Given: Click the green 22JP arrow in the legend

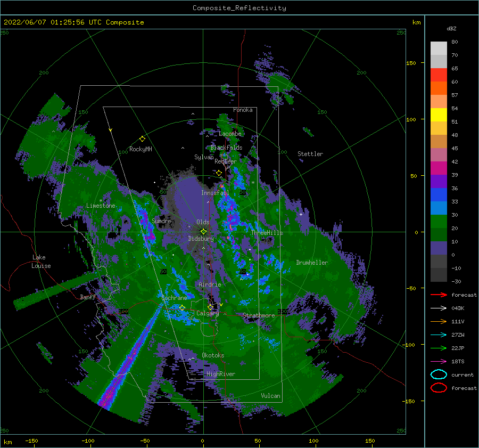Looking at the screenshot, I should point(439,348).
